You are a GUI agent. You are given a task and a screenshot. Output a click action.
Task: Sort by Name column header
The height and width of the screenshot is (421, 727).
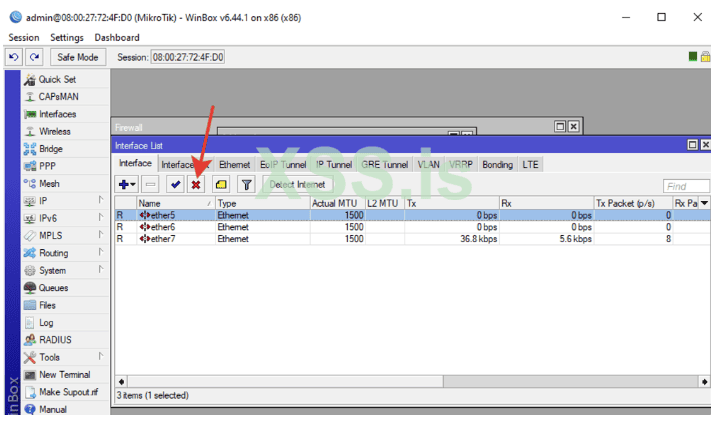pos(175,204)
